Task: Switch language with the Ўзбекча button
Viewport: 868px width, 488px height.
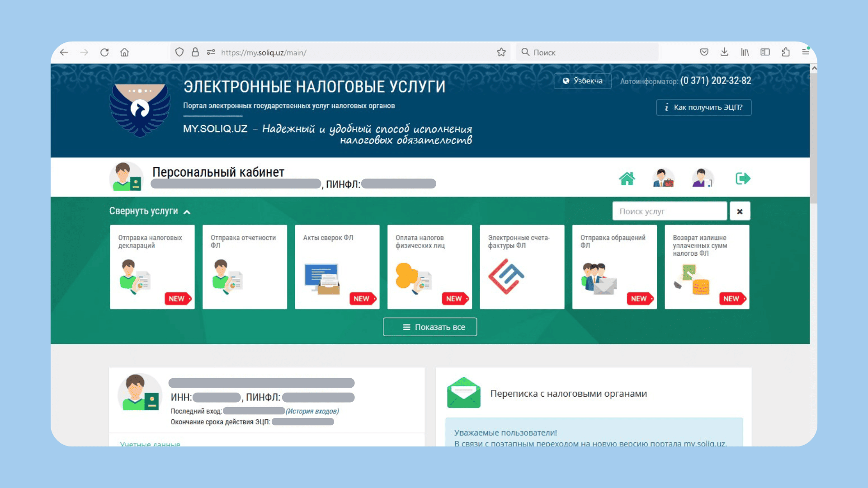Action: point(582,81)
